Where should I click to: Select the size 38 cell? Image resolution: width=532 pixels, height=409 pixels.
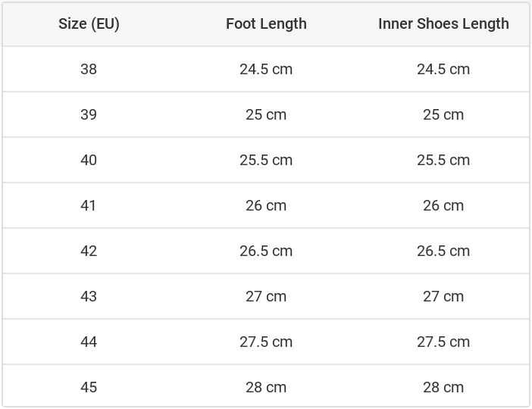point(89,69)
